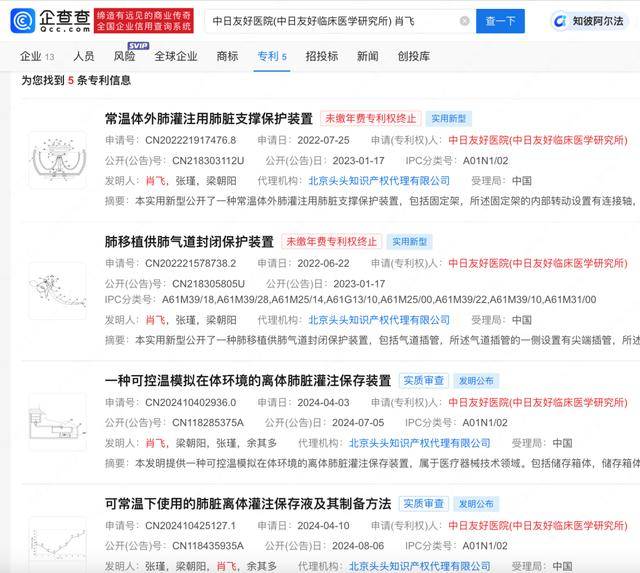Switch to the 企业 tab
This screenshot has width=640, height=573.
point(37,56)
